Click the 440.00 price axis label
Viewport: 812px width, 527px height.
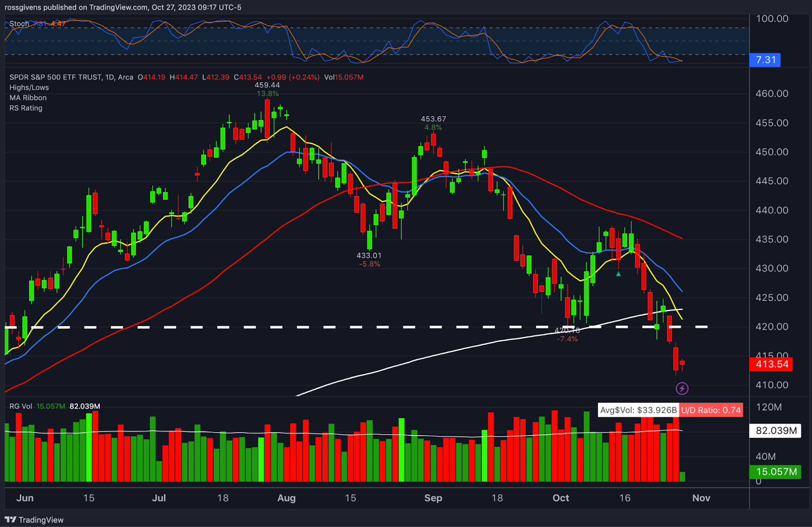click(x=772, y=210)
